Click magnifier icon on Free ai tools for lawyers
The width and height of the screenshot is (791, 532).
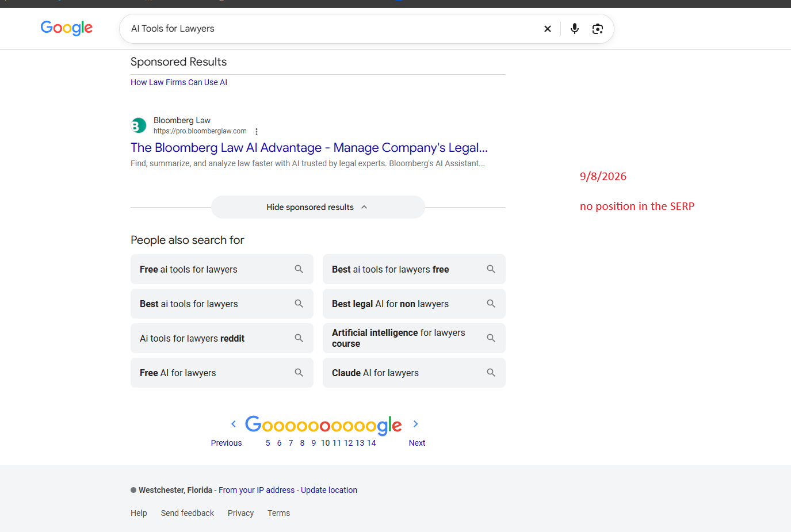[299, 269]
